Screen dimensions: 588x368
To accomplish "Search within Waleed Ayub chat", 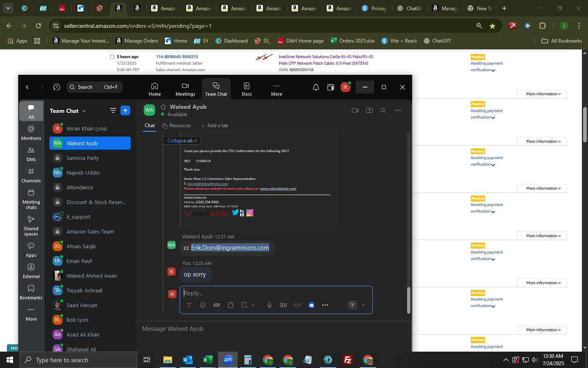I will (x=383, y=110).
